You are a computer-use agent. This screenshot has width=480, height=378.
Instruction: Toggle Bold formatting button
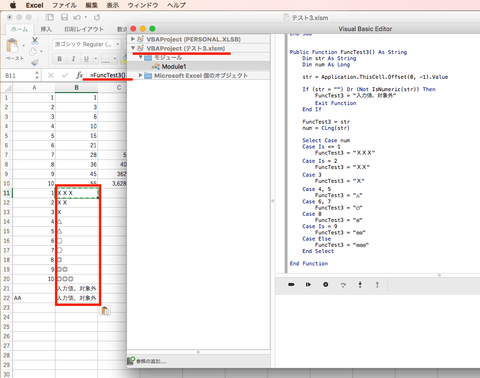point(60,59)
